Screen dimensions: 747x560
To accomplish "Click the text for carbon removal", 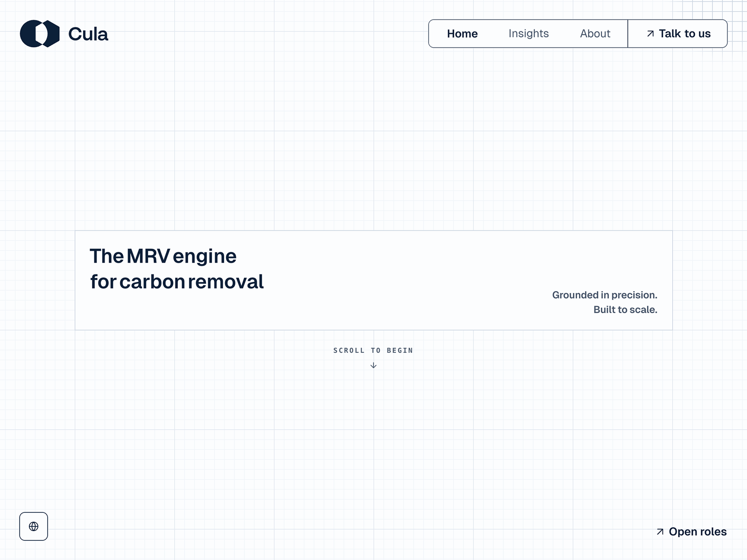I will pyautogui.click(x=177, y=282).
